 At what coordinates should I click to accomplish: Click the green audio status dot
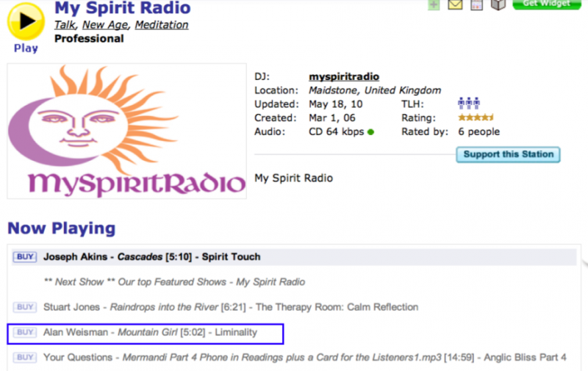point(371,132)
